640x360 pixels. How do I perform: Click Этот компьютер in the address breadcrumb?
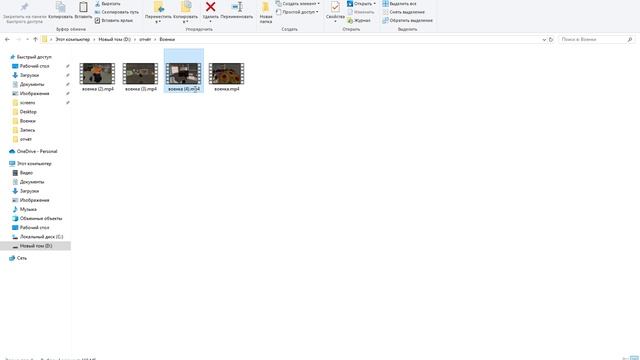tap(73, 40)
